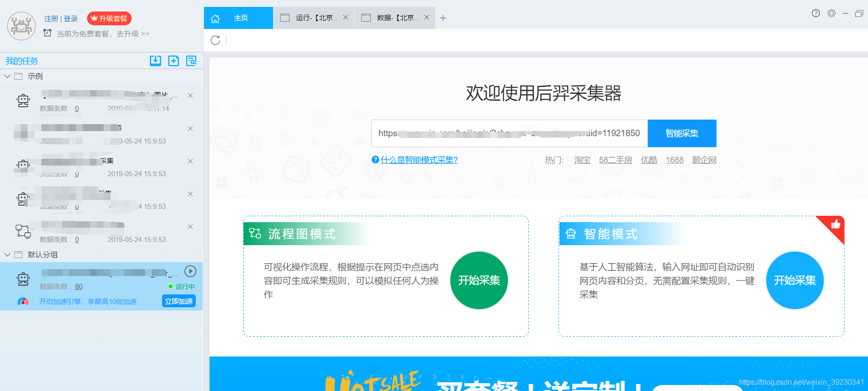Image resolution: width=868 pixels, height=391 pixels.
Task: Open the settings gear icon
Action: tap(831, 13)
